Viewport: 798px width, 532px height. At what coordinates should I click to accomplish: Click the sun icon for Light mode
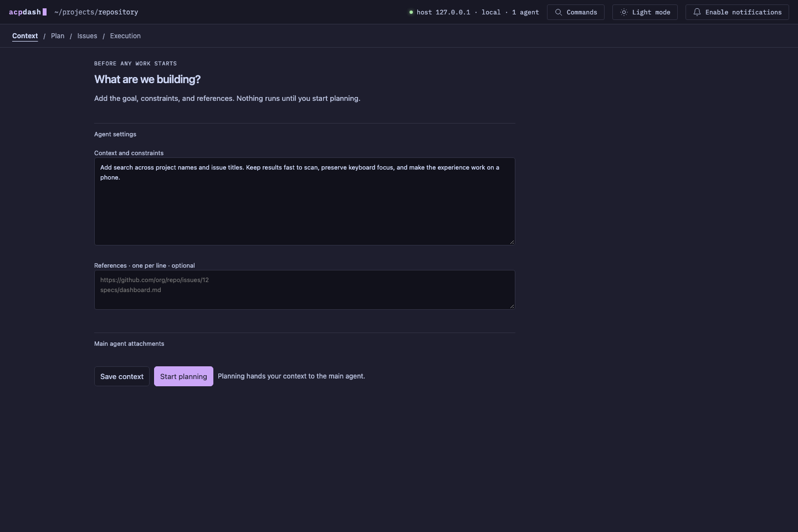click(x=624, y=12)
